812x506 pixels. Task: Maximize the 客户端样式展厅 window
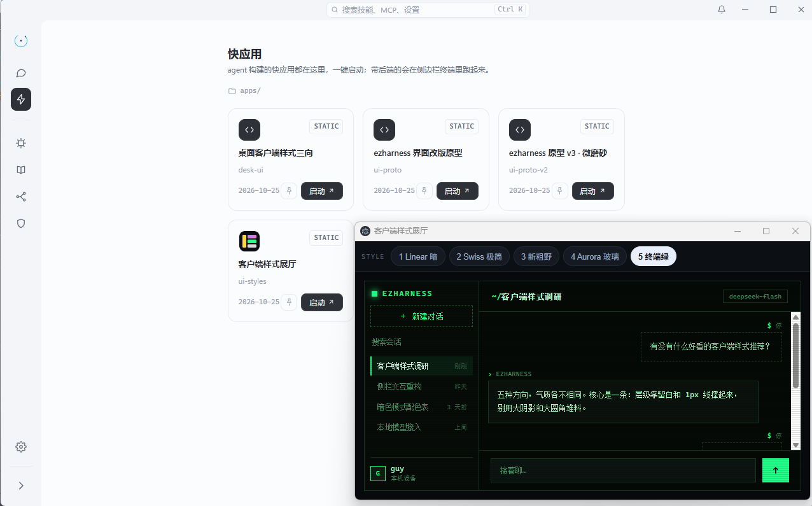pos(766,231)
